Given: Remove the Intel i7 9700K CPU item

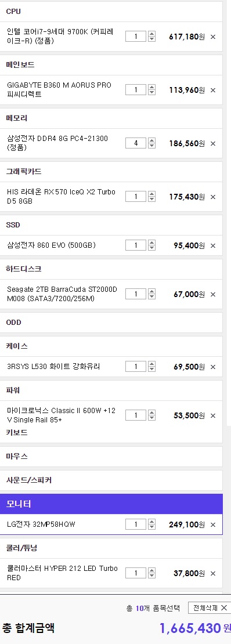Looking at the screenshot, I should click(x=213, y=37).
